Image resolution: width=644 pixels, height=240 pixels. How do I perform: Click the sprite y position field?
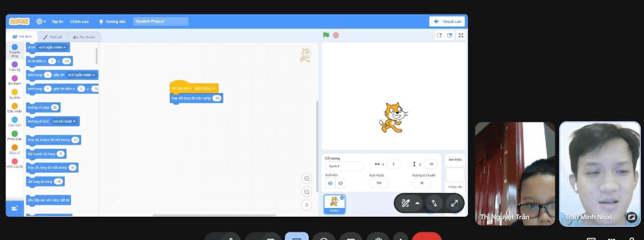[430, 164]
